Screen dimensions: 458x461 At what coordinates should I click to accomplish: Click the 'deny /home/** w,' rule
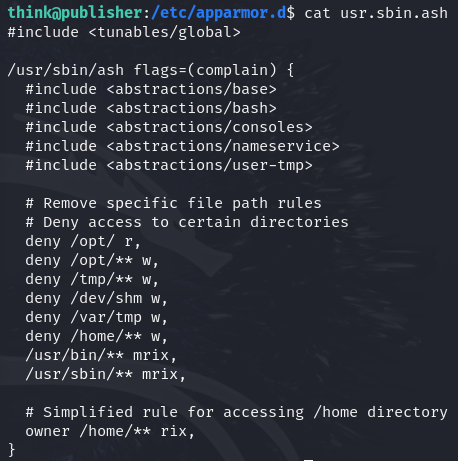(x=96, y=336)
